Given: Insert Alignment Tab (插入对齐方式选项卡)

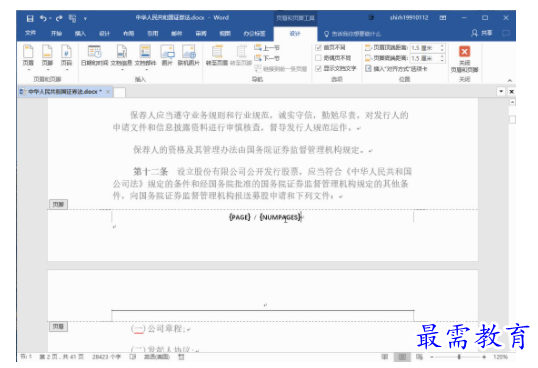Looking at the screenshot, I should coord(396,69).
